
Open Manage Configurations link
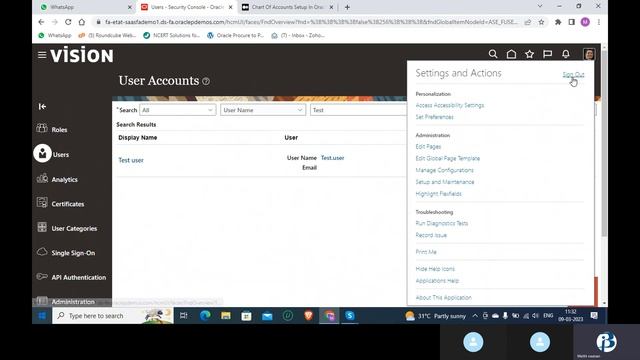[x=444, y=170]
